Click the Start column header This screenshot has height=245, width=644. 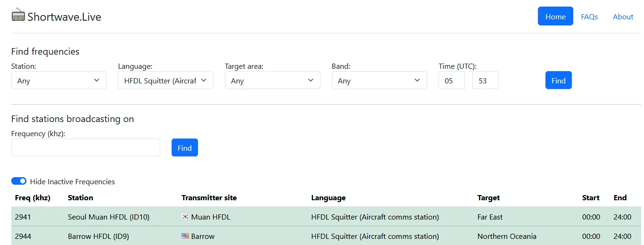[x=591, y=198]
